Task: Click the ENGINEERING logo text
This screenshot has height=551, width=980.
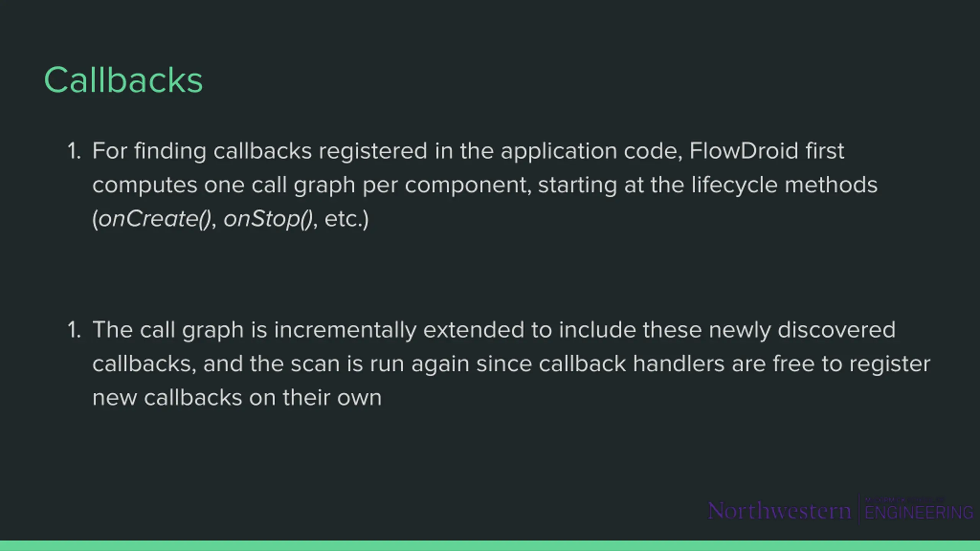Action: pyautogui.click(x=919, y=513)
